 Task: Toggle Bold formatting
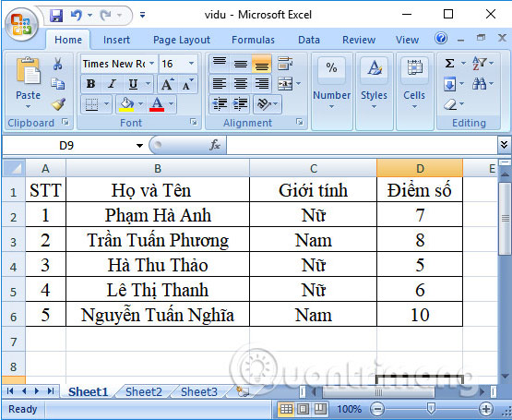click(91, 84)
